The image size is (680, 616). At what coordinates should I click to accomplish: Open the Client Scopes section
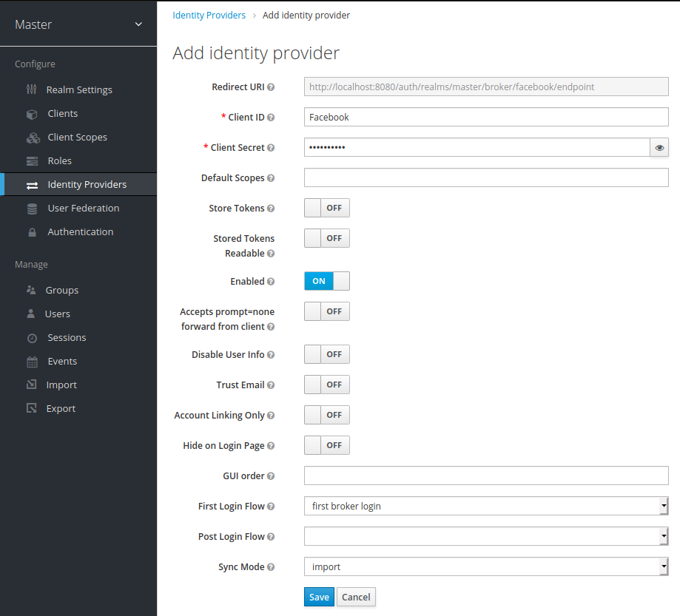pos(77,138)
